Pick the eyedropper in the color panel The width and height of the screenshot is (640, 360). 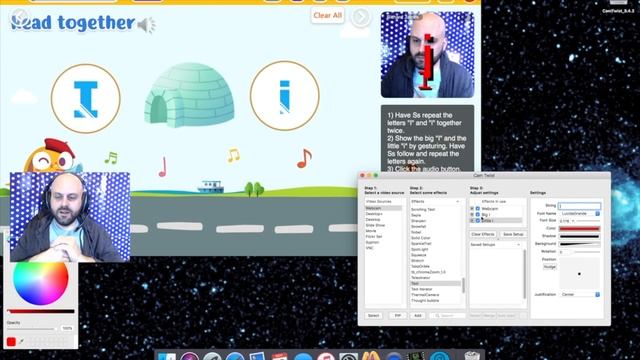point(21,341)
